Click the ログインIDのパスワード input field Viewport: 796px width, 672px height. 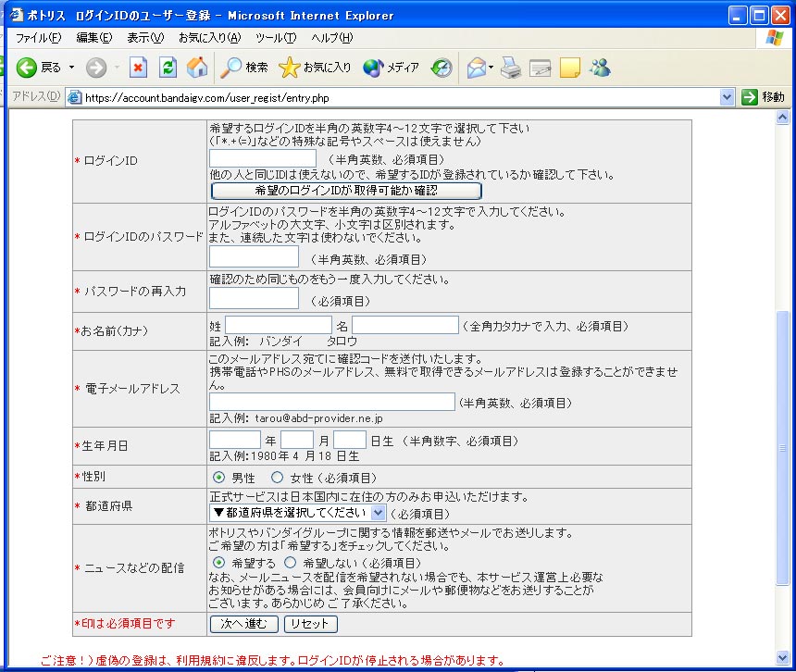pyautogui.click(x=254, y=256)
